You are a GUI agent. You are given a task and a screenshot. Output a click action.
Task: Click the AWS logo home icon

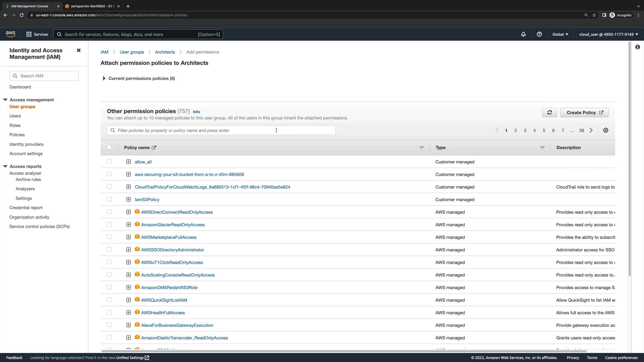point(10,34)
